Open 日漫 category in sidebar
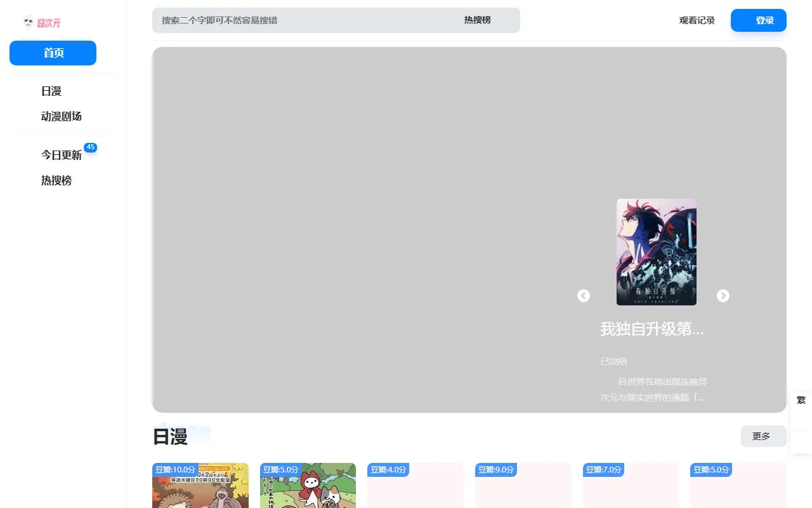The image size is (812, 508). [x=51, y=91]
